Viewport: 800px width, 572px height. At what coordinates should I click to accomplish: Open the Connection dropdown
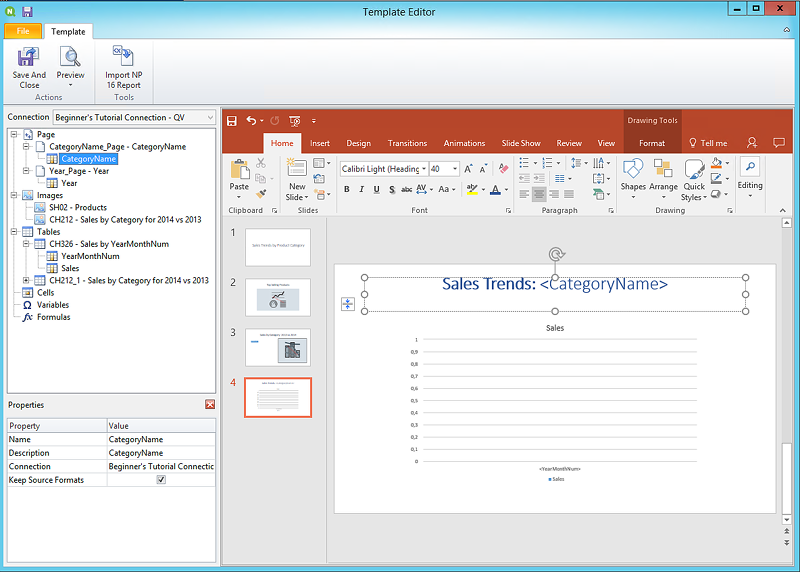click(209, 117)
